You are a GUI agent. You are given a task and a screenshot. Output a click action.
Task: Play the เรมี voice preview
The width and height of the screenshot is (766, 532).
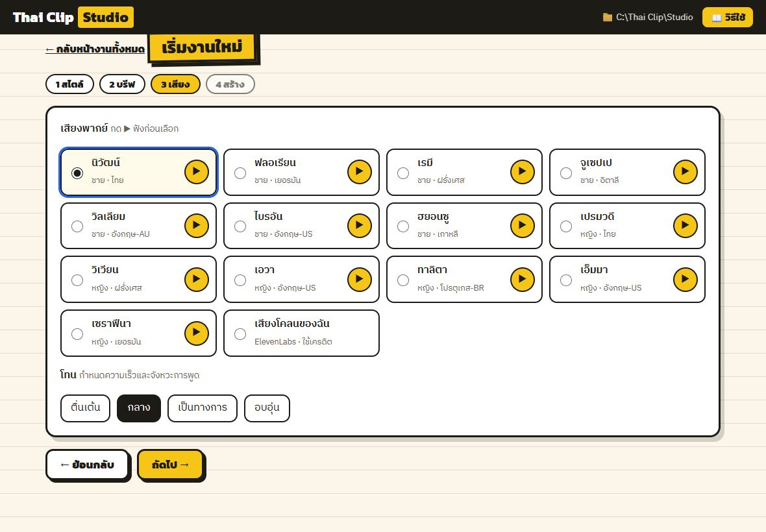coord(522,172)
